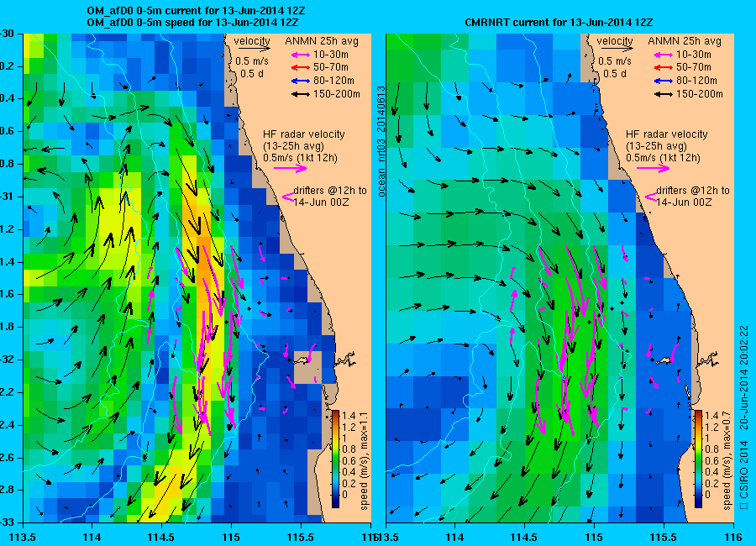Click the magenta 10-30m legend arrow in right map
Screen dimensions: 756x546
coord(664,55)
